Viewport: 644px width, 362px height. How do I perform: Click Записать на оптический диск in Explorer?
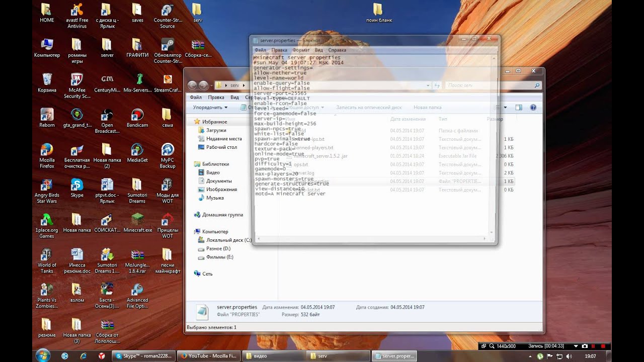369,107
